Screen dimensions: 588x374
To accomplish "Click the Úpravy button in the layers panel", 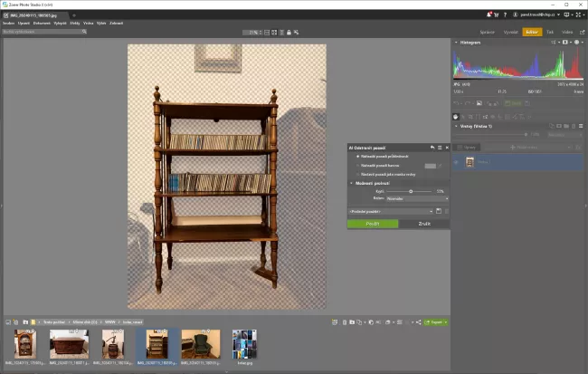I will (x=467, y=148).
